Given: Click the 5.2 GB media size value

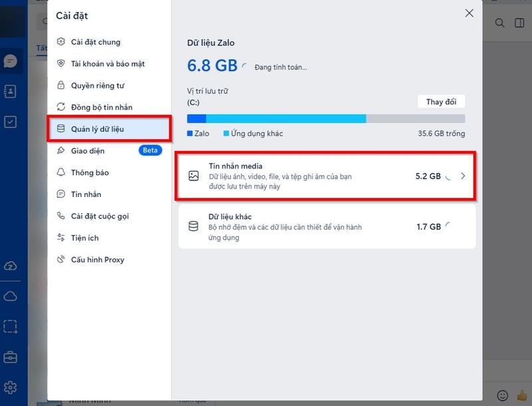Looking at the screenshot, I should [x=428, y=176].
